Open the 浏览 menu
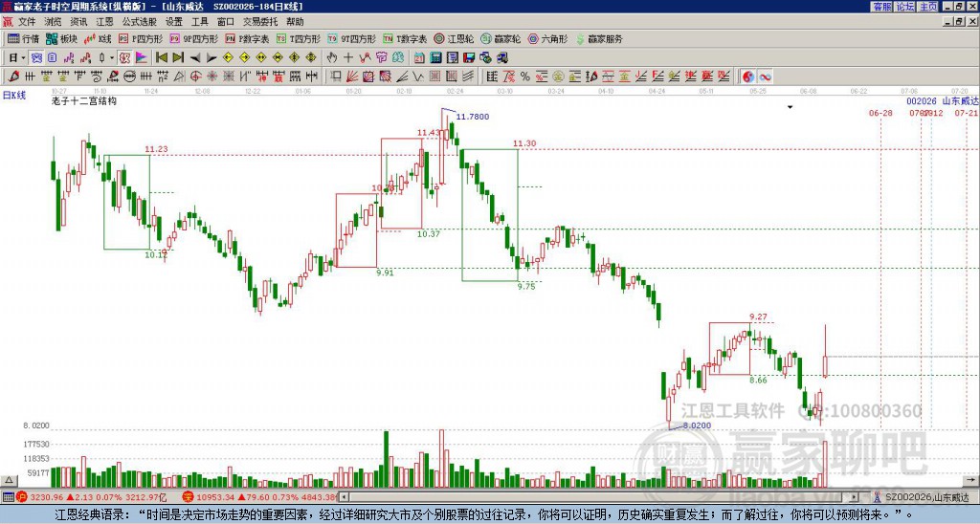Viewport: 980px width, 524px height. click(54, 22)
